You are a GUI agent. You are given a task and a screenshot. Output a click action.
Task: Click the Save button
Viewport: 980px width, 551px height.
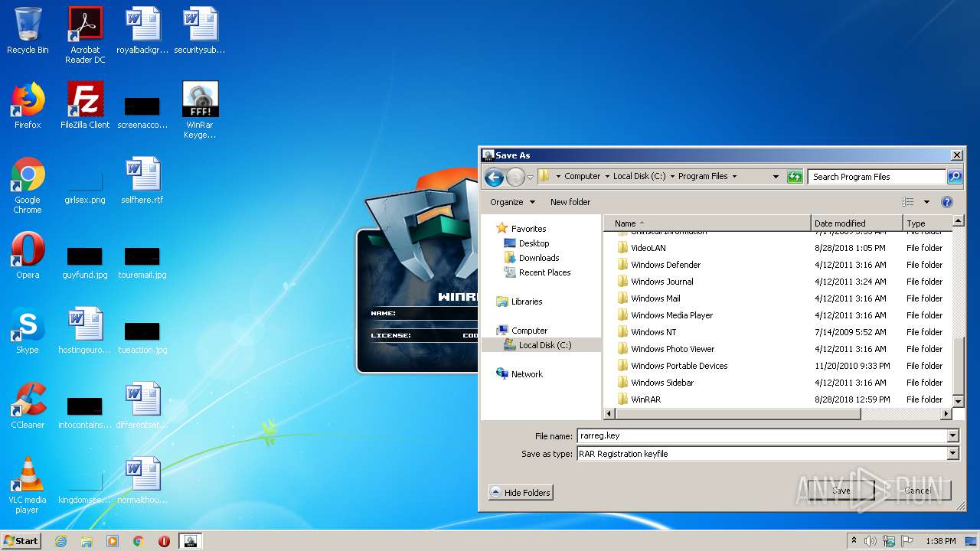[x=841, y=491]
